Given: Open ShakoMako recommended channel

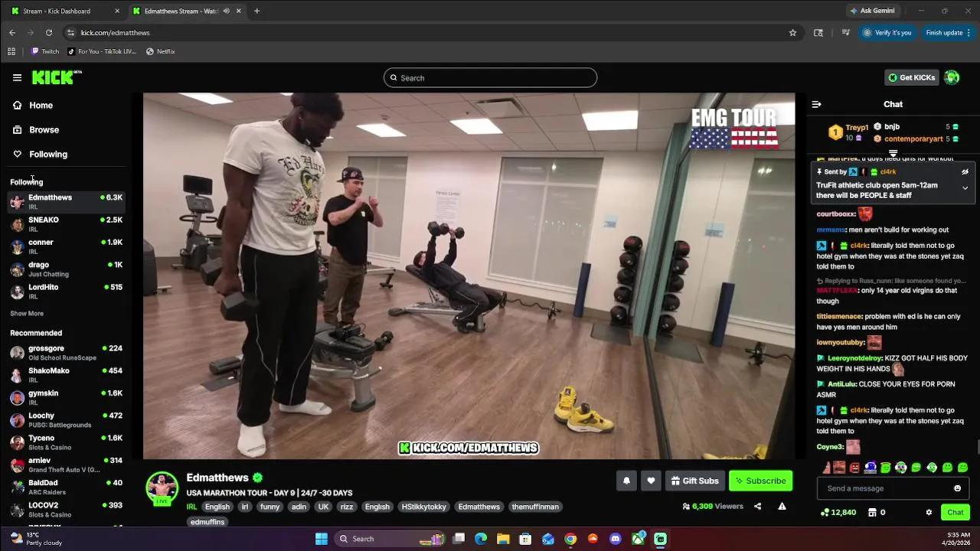Looking at the screenshot, I should tap(66, 375).
